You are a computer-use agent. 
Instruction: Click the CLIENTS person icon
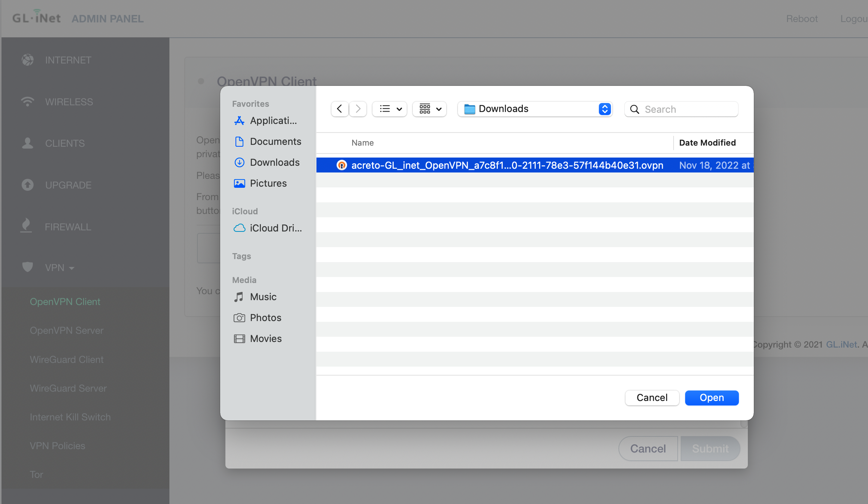28,143
